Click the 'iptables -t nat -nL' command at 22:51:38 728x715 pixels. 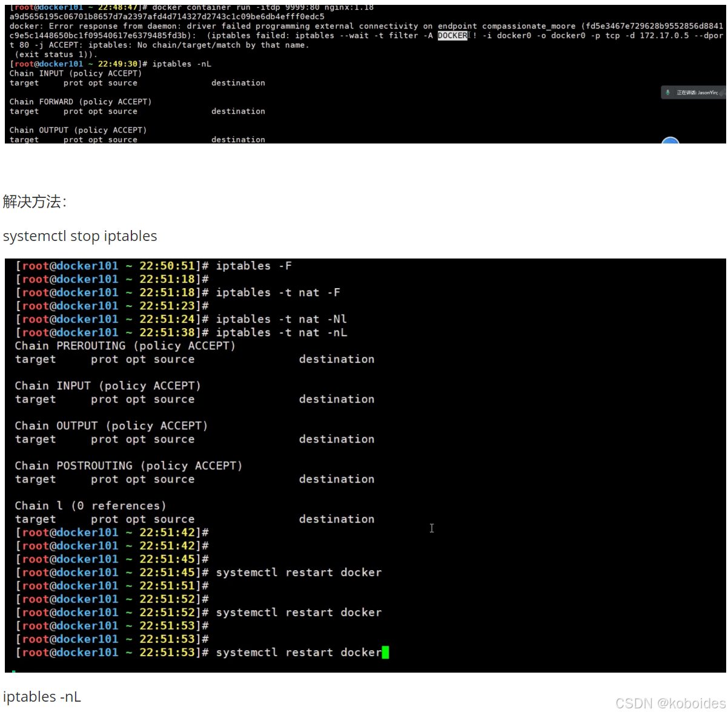click(282, 332)
